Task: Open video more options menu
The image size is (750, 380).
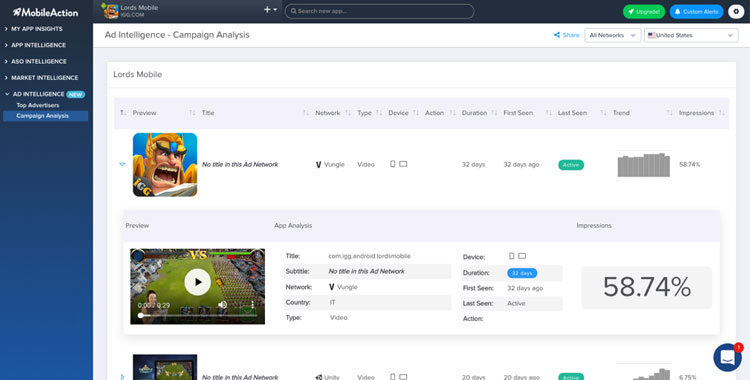Action: click(252, 305)
